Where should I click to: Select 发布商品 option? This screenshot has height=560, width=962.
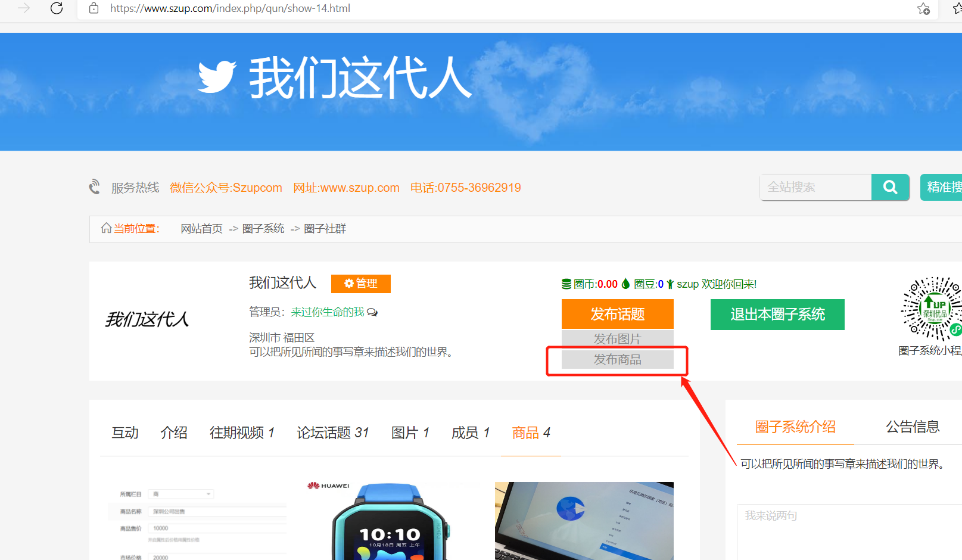click(617, 359)
